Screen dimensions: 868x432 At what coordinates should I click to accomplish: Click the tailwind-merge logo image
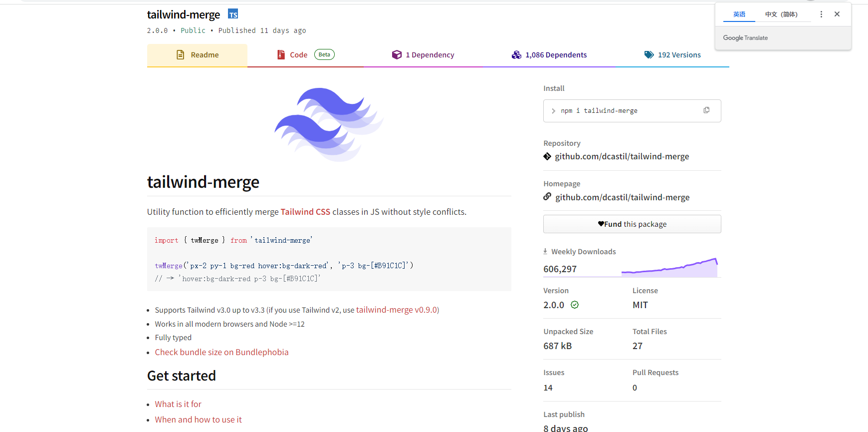(x=329, y=124)
